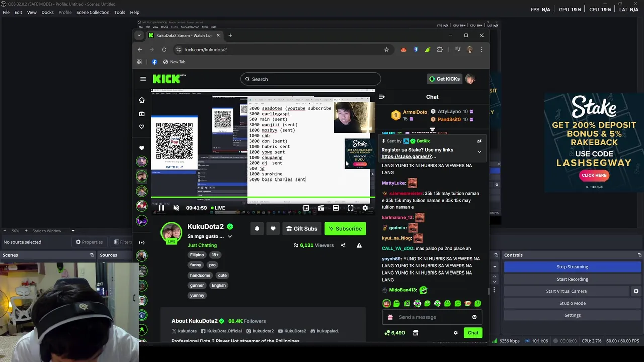
Task: Open the kukudota X profile link
Action: (x=184, y=331)
